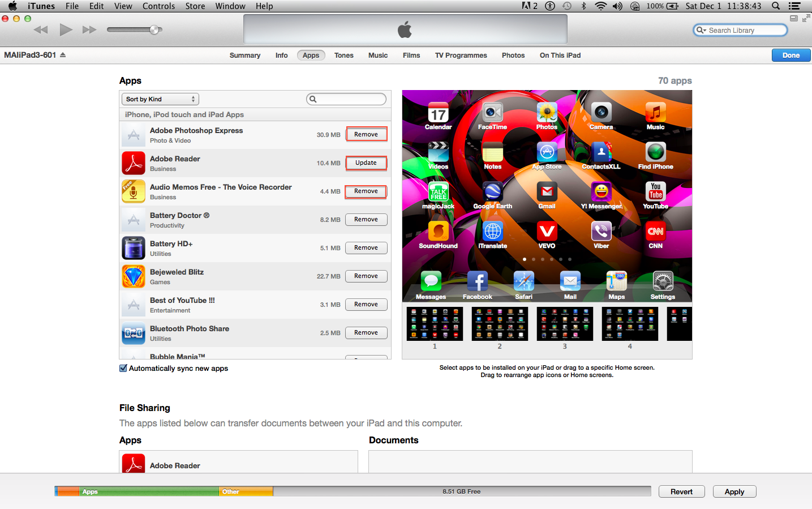Click the rewind button

point(41,29)
